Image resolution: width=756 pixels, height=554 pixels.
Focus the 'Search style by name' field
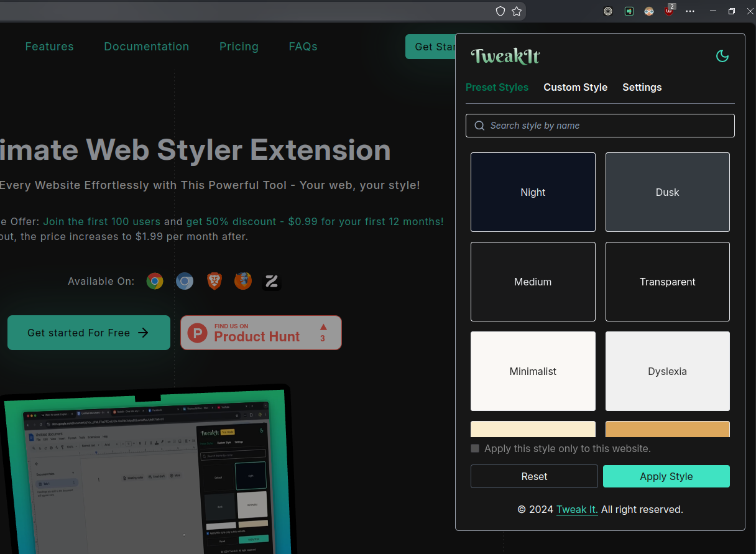pos(600,126)
